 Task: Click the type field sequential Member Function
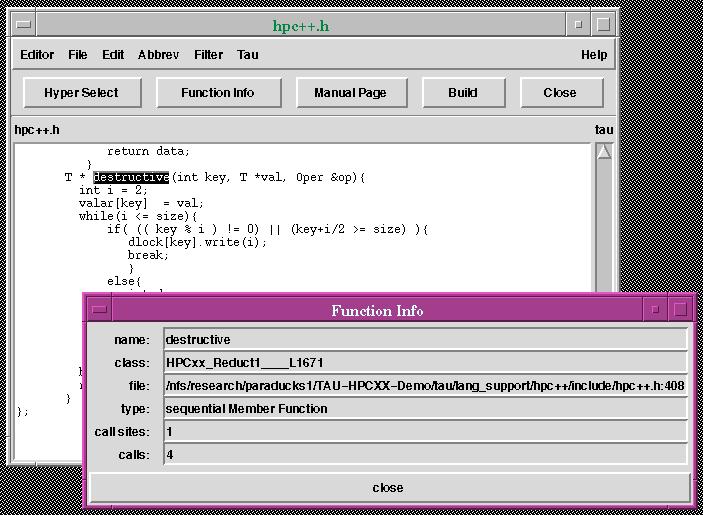coord(425,408)
